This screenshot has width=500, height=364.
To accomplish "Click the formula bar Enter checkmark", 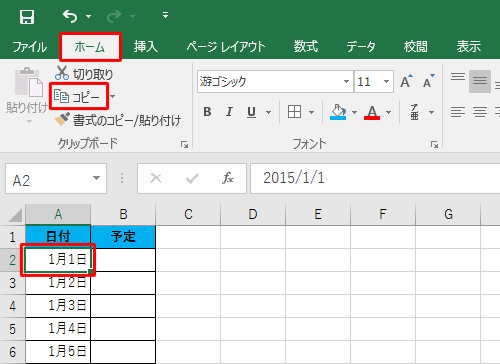I will coord(192,178).
